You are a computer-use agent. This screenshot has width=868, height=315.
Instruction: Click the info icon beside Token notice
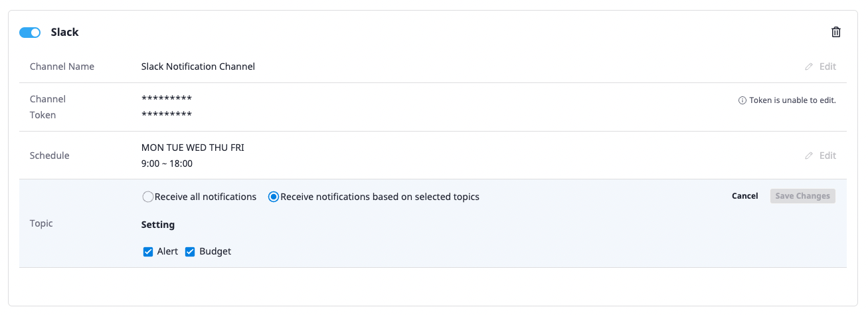[742, 101]
